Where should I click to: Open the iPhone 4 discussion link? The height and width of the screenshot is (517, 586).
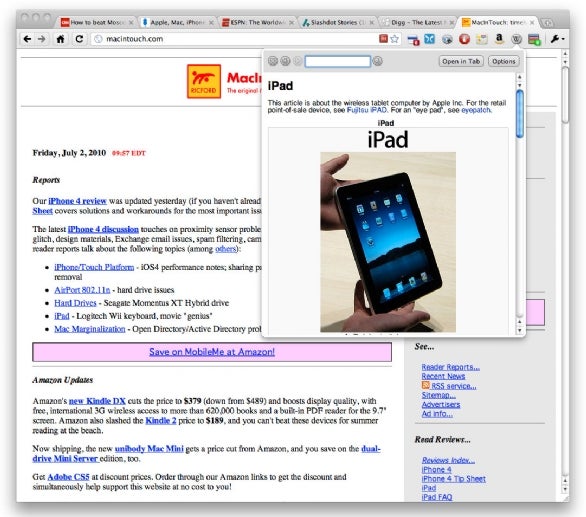[x=103, y=229]
